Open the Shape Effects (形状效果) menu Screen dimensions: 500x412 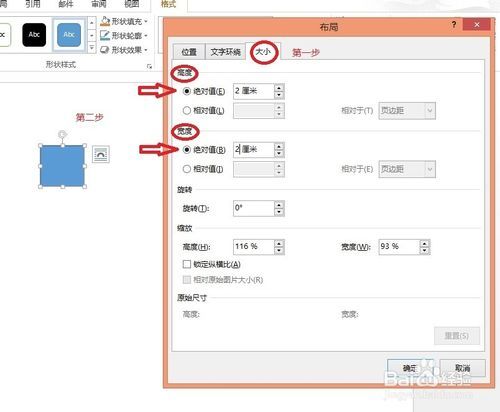pyautogui.click(x=124, y=50)
